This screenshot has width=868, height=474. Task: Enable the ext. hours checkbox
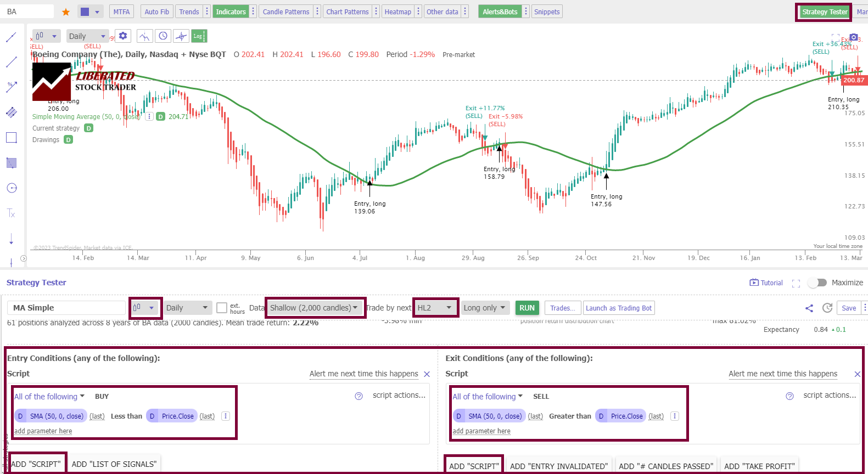tap(222, 308)
